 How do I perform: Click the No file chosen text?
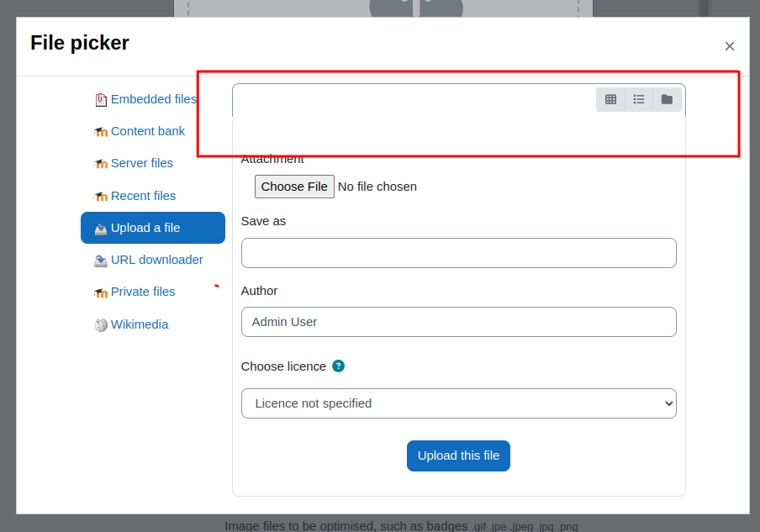377,187
